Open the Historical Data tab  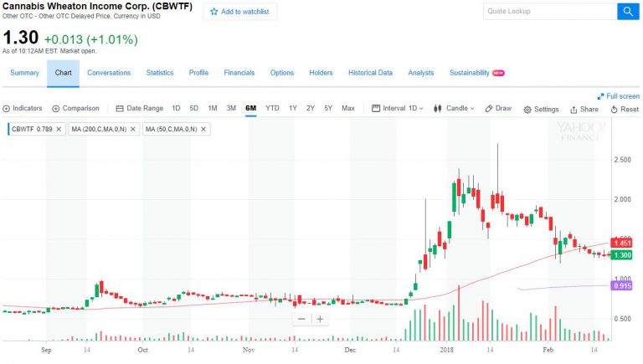pyautogui.click(x=370, y=73)
